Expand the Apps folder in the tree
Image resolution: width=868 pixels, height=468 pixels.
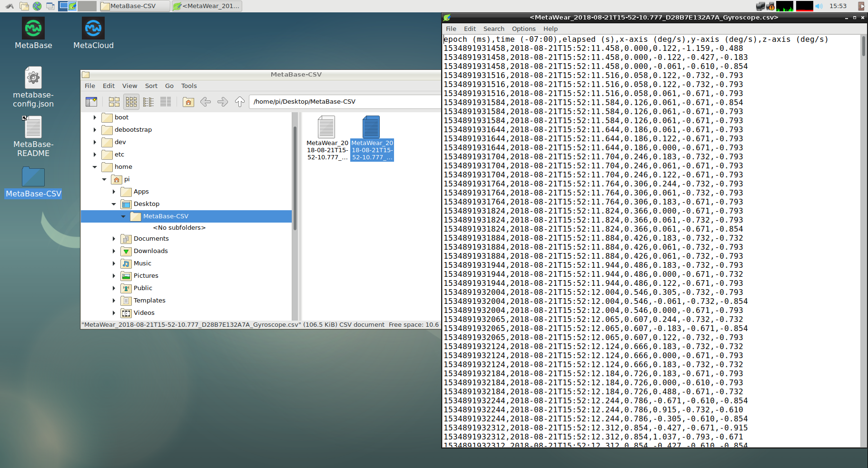[x=114, y=192]
